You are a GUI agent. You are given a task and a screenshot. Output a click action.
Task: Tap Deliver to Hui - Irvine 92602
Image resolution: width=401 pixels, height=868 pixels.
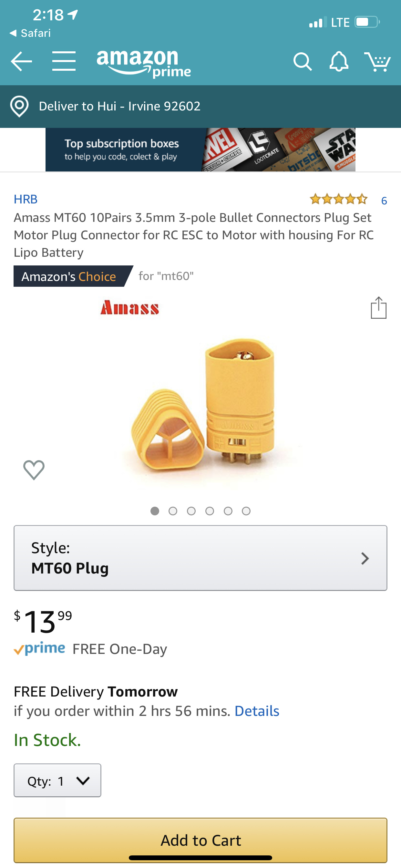(120, 107)
